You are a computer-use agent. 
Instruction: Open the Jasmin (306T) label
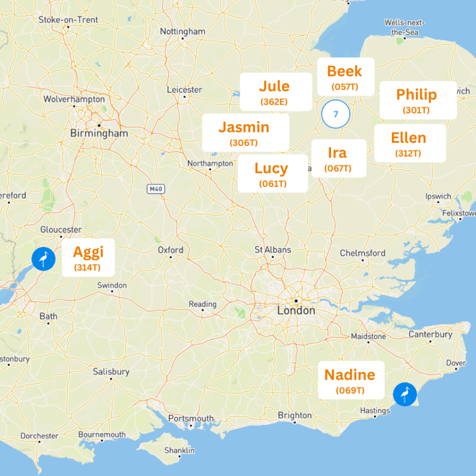245,132
